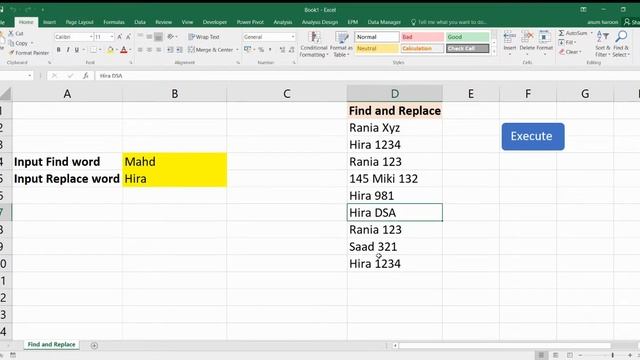Apply the Borders icon

93,50
